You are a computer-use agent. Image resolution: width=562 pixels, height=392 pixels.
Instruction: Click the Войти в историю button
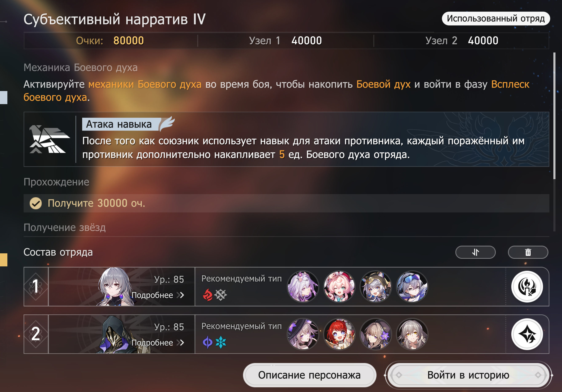tap(468, 375)
